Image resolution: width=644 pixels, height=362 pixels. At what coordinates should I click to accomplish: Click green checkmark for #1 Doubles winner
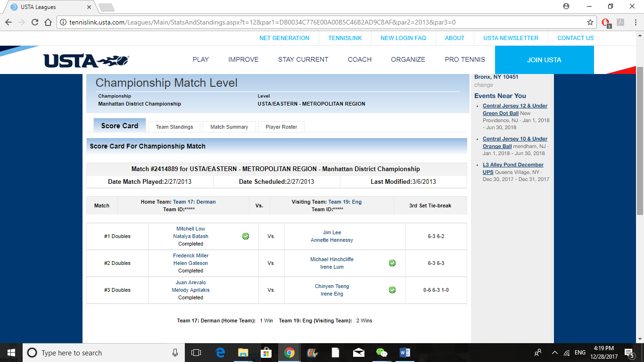point(246,236)
